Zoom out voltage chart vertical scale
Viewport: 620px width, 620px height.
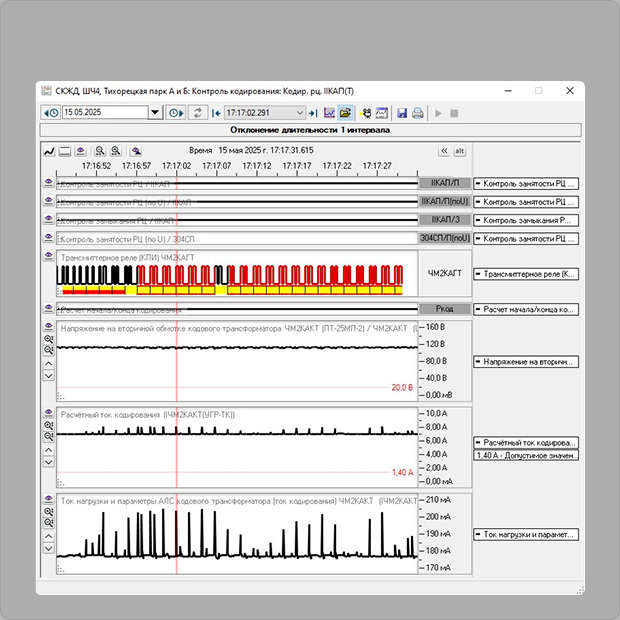(49, 350)
